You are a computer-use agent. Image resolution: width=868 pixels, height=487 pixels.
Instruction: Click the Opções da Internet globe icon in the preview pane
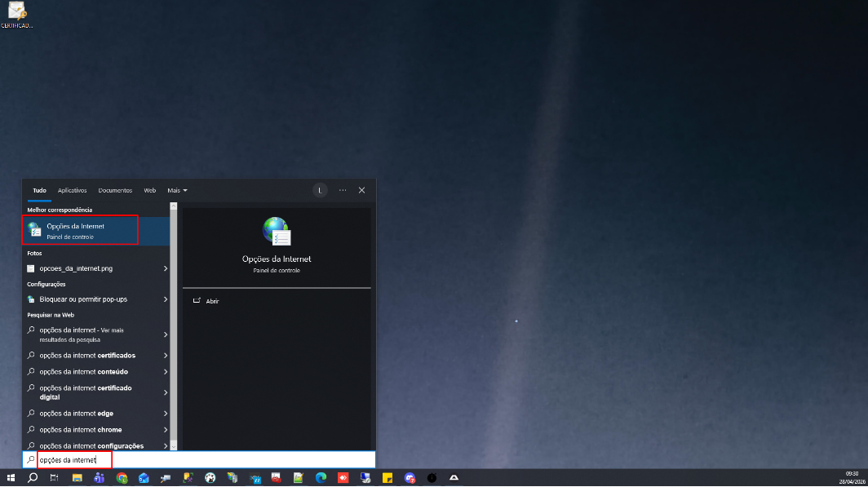coord(277,232)
